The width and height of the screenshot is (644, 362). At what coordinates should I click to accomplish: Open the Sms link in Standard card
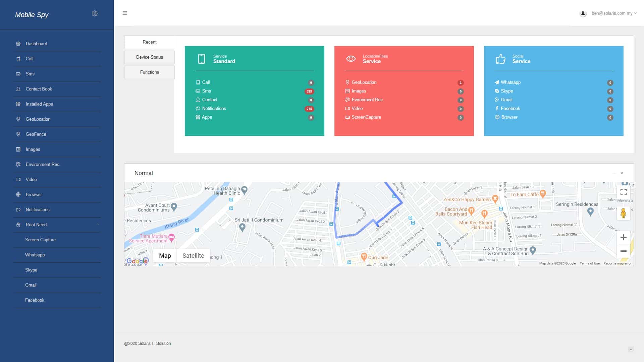206,91
